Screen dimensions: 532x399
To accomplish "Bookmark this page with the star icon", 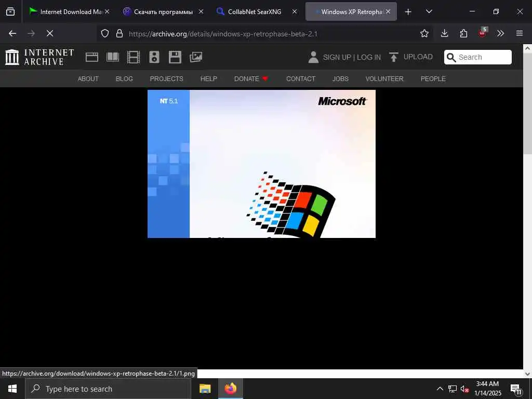I will (424, 33).
